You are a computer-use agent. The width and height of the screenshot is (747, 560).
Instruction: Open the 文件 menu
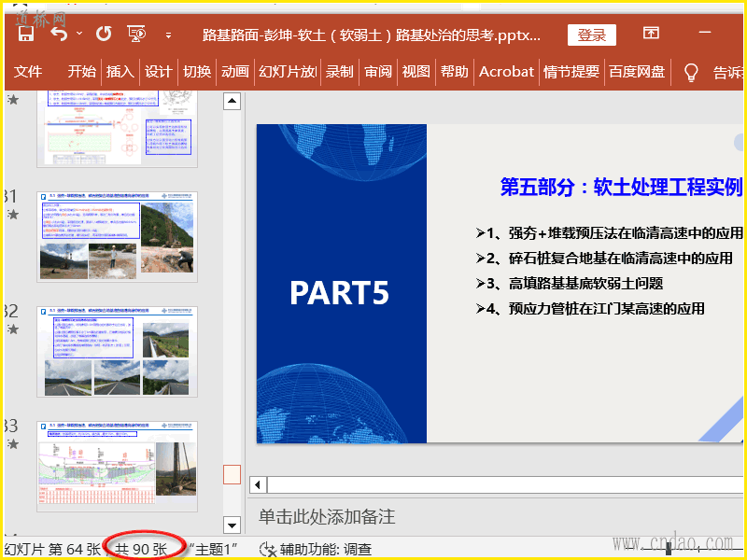click(28, 72)
